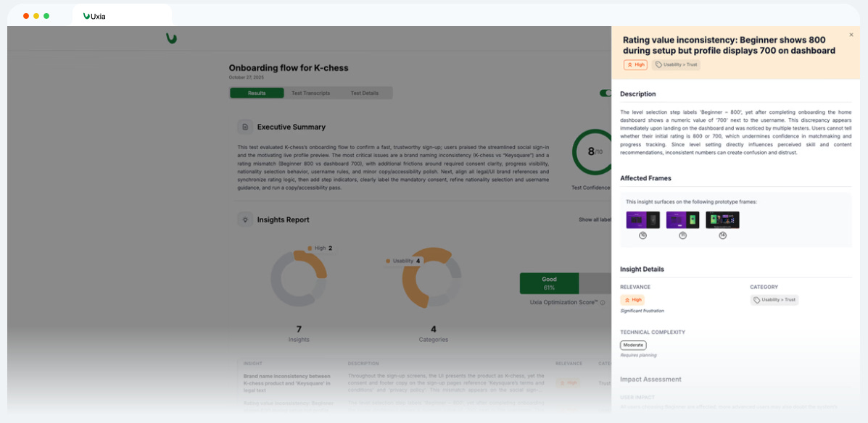This screenshot has width=868, height=423.
Task: Toggle the green switch beside test tabs
Action: point(605,93)
